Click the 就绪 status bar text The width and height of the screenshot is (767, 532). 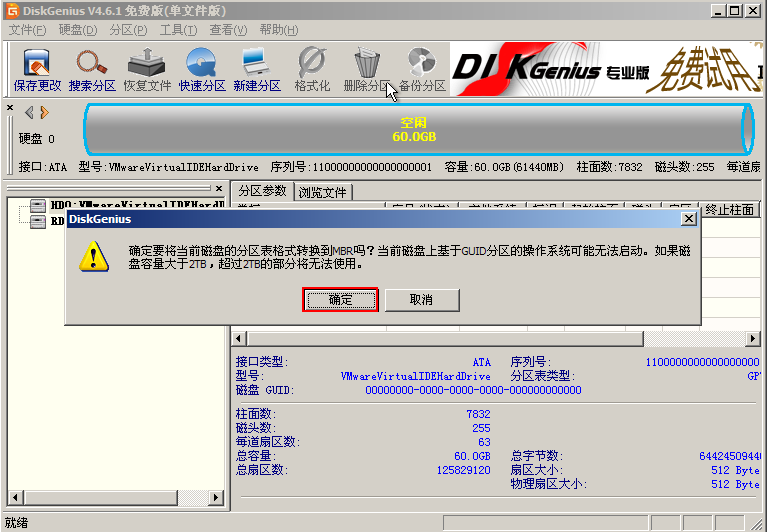point(17,523)
